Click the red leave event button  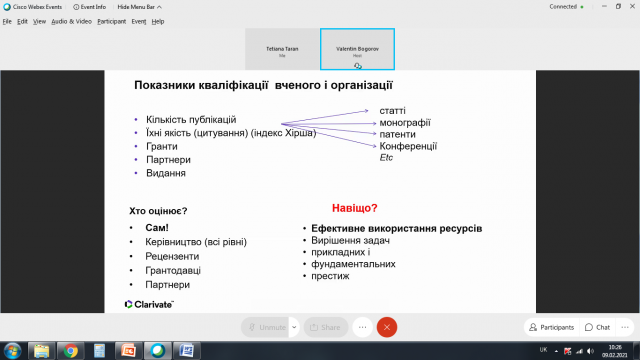[387, 327]
